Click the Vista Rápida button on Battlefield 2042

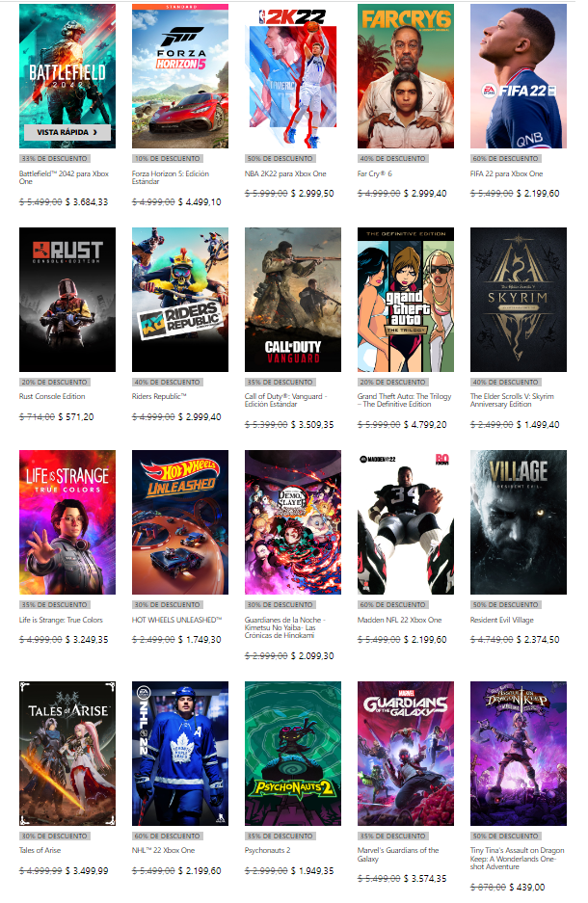coord(67,132)
